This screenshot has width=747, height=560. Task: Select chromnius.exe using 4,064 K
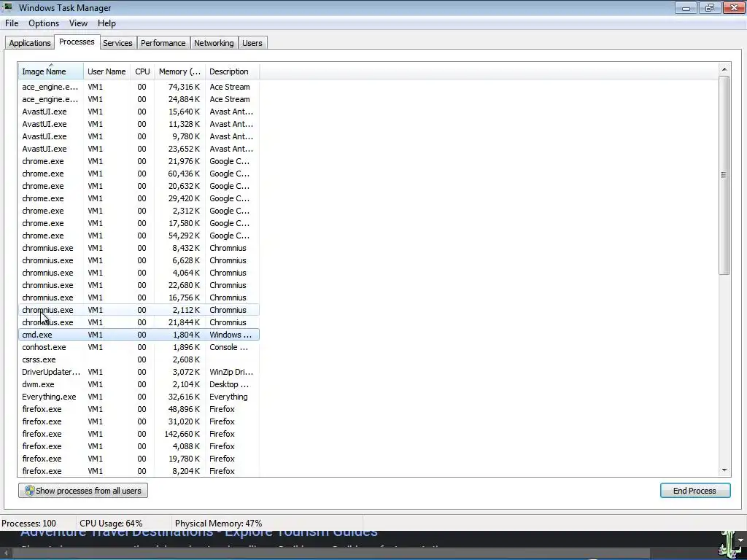coord(139,273)
